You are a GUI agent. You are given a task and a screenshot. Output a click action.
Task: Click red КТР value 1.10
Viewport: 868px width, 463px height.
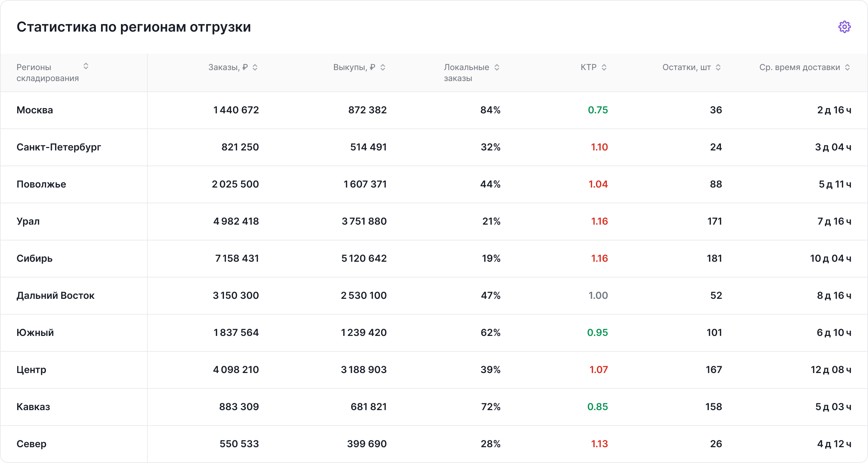pos(599,147)
